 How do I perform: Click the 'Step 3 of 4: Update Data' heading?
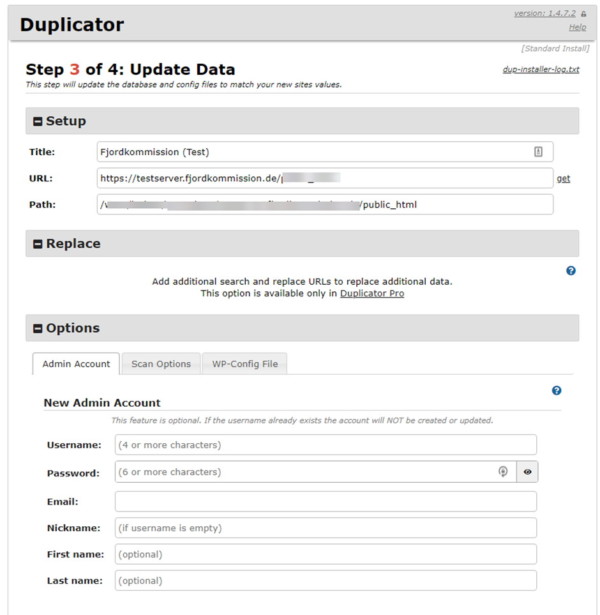point(130,69)
